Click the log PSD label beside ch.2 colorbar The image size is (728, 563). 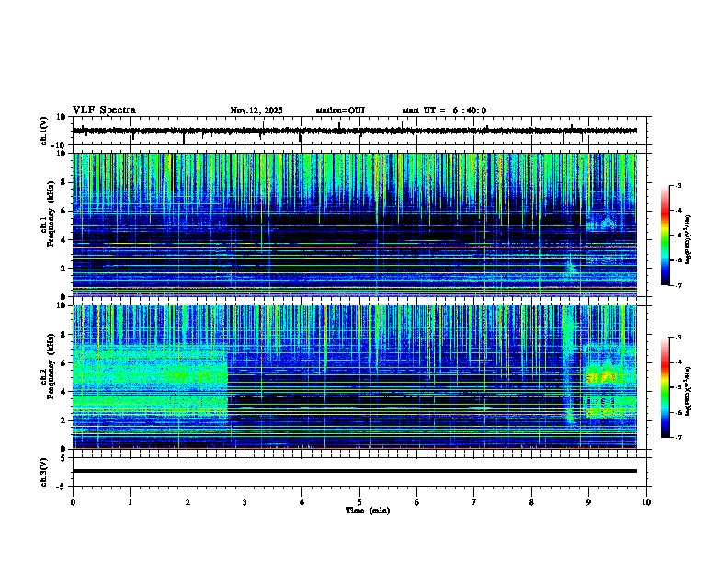[x=688, y=391]
